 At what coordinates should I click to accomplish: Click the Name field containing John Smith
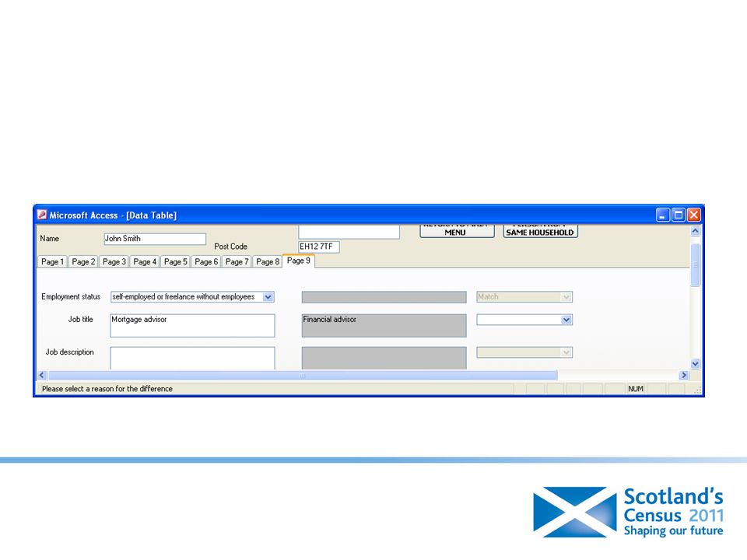point(155,239)
